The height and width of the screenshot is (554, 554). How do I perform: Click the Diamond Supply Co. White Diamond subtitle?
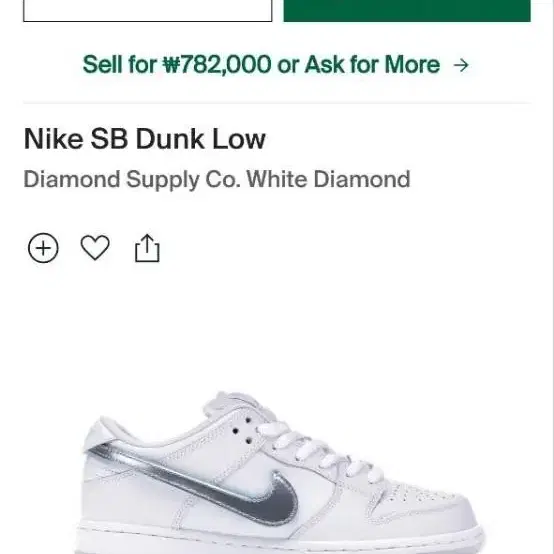[x=217, y=179]
